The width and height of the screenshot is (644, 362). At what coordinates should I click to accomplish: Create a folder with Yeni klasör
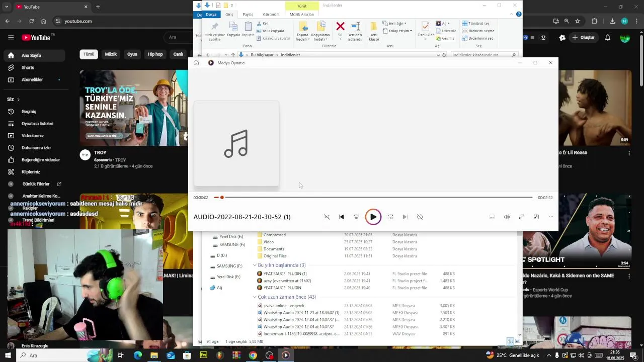374,31
